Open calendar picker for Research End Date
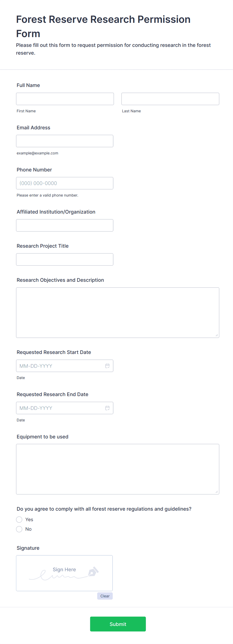233x644 pixels. pos(107,408)
